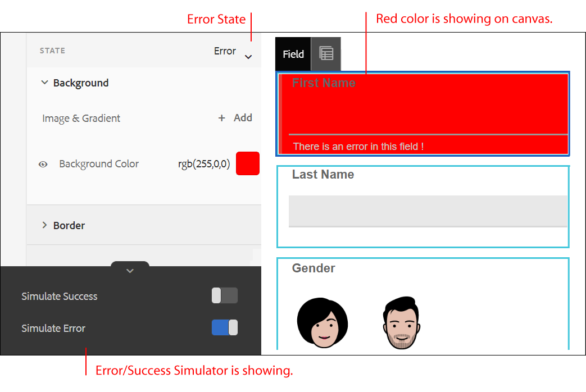Enable the Simulate Success toggle
586x392 pixels.
(224, 295)
